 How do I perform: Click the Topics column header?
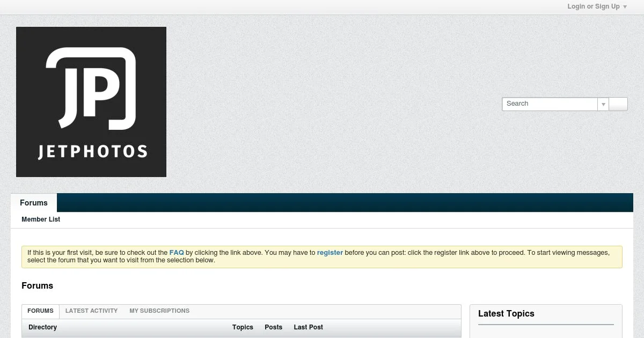(x=243, y=327)
